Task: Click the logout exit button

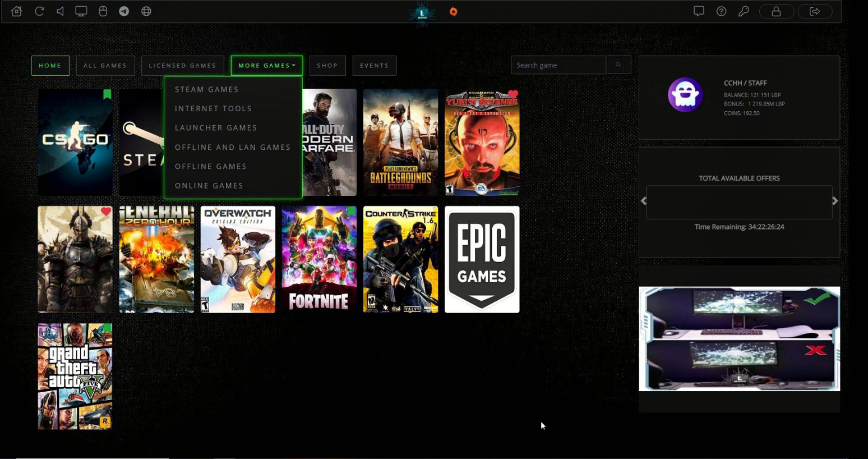Action: click(x=815, y=11)
